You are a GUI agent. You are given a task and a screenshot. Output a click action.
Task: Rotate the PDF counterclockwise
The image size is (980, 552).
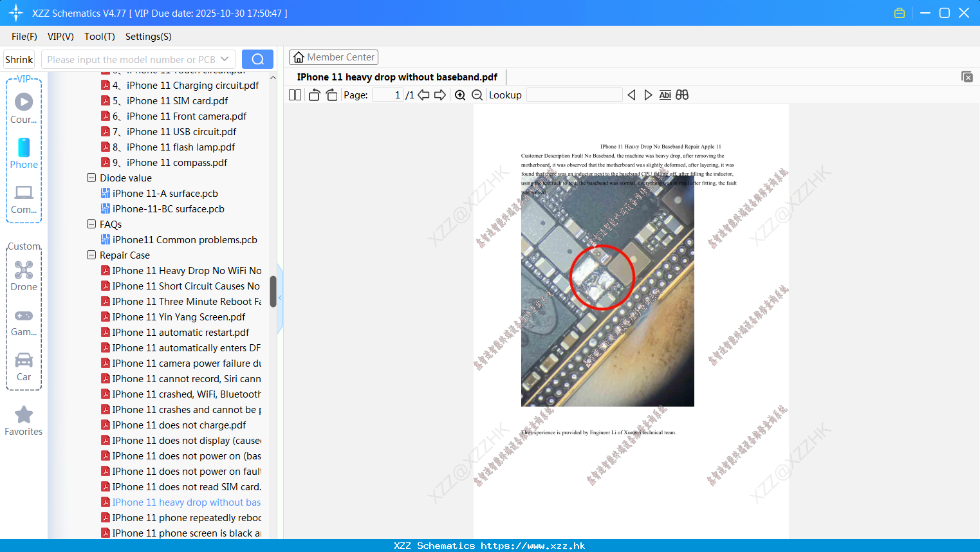tap(314, 95)
